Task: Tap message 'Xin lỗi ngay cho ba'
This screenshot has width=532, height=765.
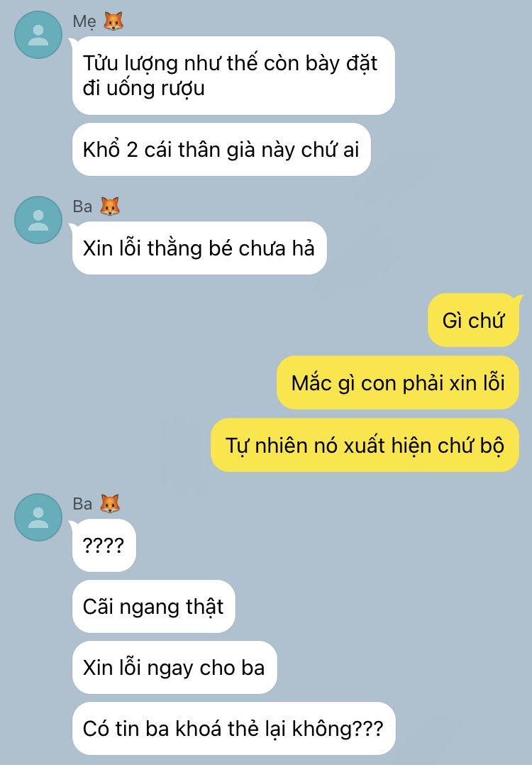Action: point(174,667)
